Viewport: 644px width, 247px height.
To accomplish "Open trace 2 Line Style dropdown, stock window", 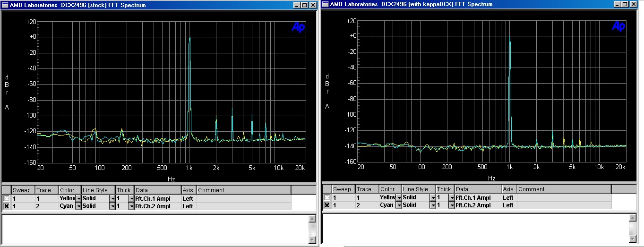I will (112, 206).
